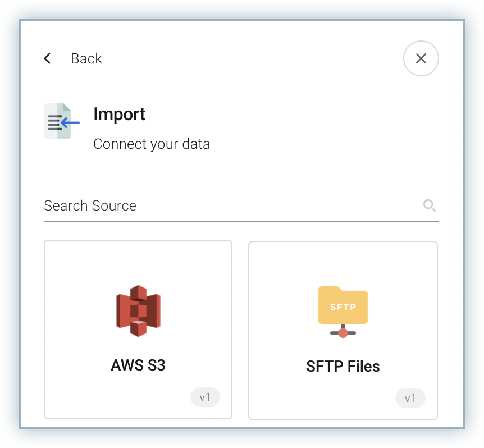This screenshot has height=448, width=484.
Task: Select the SFTP Files label
Action: (343, 367)
